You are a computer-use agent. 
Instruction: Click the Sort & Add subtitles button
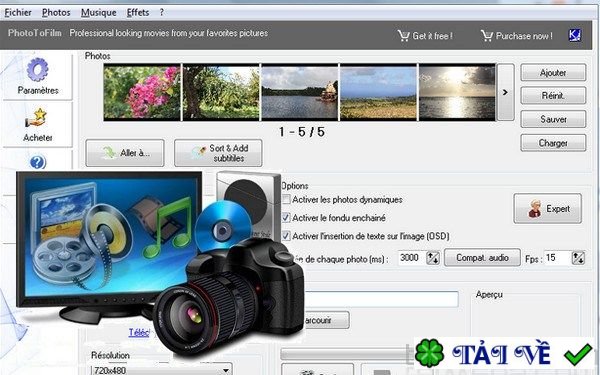[x=218, y=153]
